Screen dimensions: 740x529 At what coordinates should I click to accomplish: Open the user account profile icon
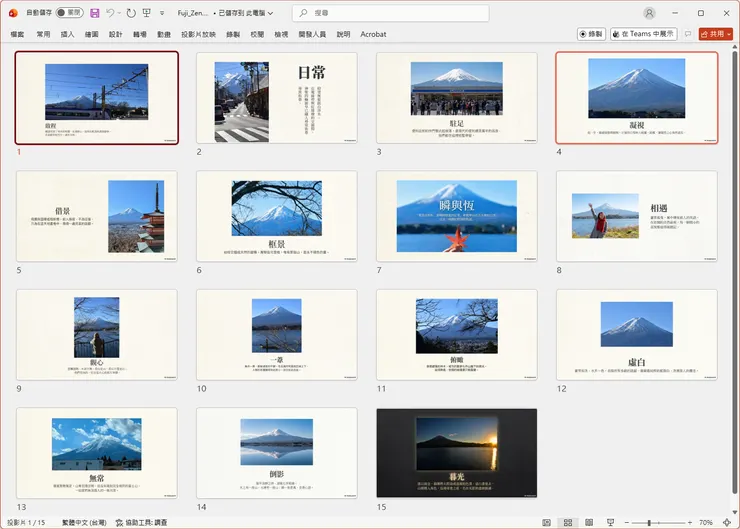650,13
